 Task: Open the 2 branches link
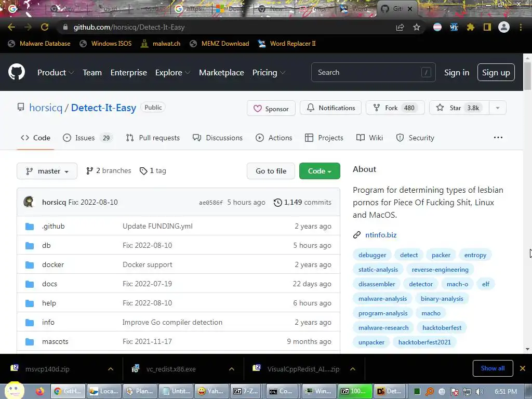tap(109, 170)
